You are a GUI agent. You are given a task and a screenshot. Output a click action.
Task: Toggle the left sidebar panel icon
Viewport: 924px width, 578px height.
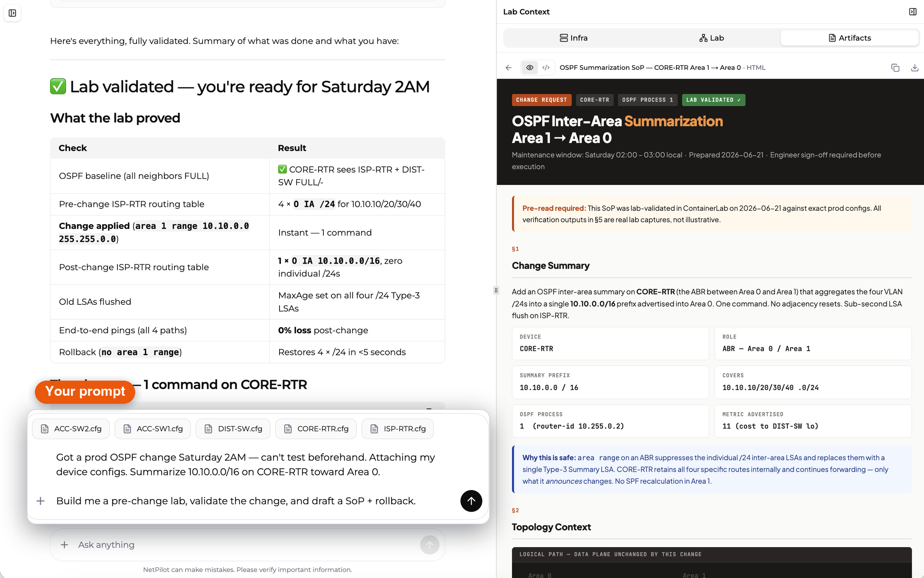coord(12,13)
